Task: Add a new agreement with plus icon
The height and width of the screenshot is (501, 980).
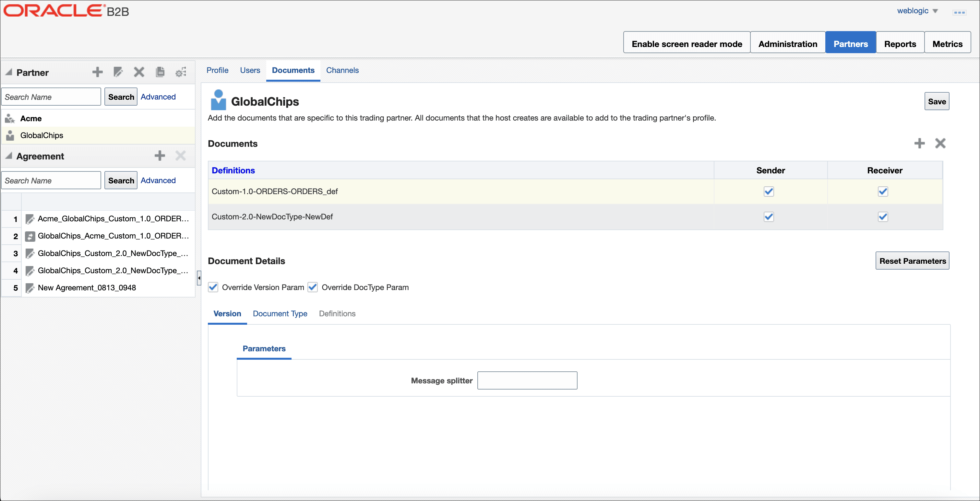Action: point(160,156)
